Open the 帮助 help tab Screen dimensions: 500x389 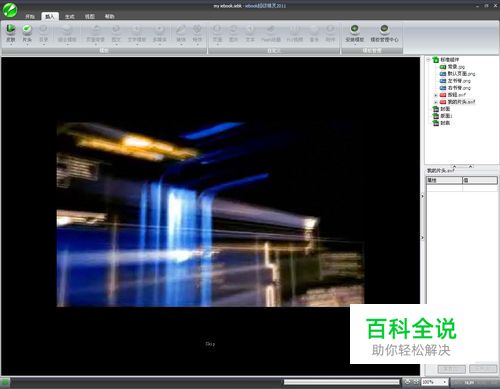coord(110,16)
